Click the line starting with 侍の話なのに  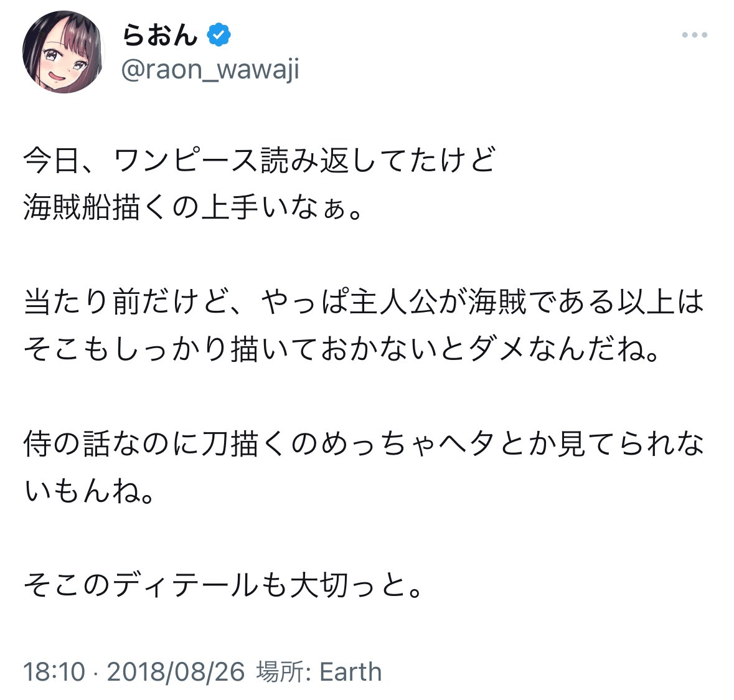(363, 445)
